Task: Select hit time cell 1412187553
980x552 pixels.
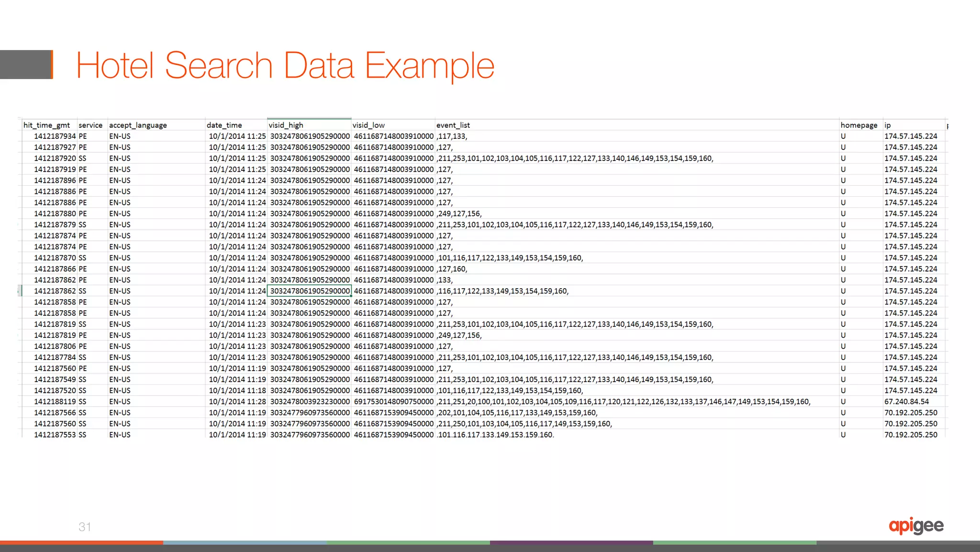Action: pyautogui.click(x=49, y=434)
